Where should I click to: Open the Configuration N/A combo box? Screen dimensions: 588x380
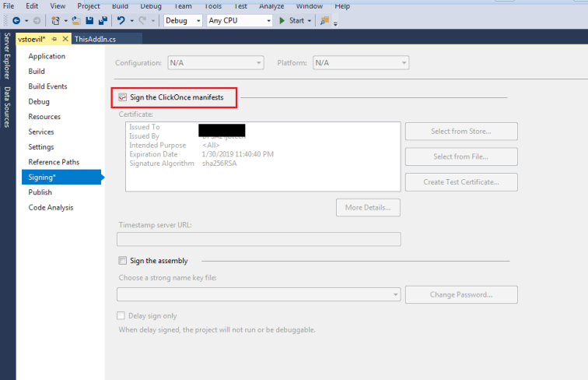pyautogui.click(x=215, y=63)
